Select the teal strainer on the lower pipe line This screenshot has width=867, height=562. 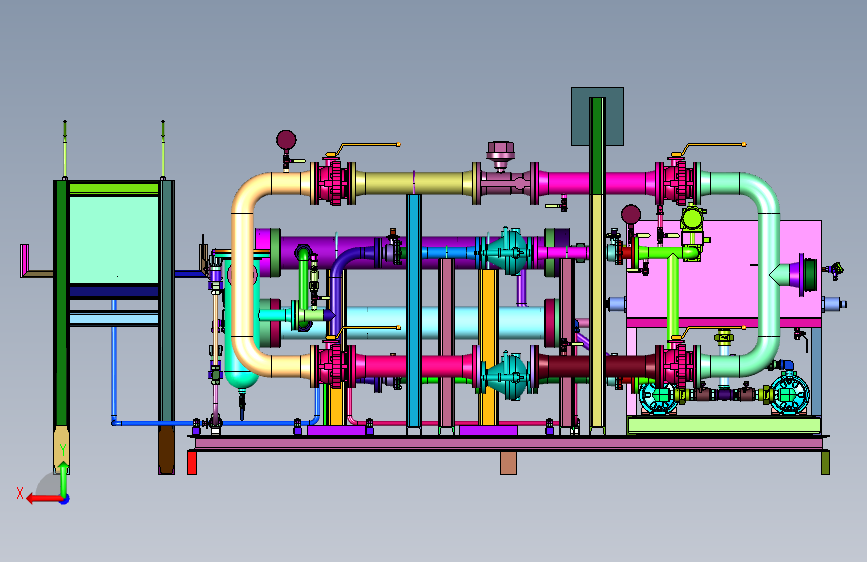[x=506, y=376]
